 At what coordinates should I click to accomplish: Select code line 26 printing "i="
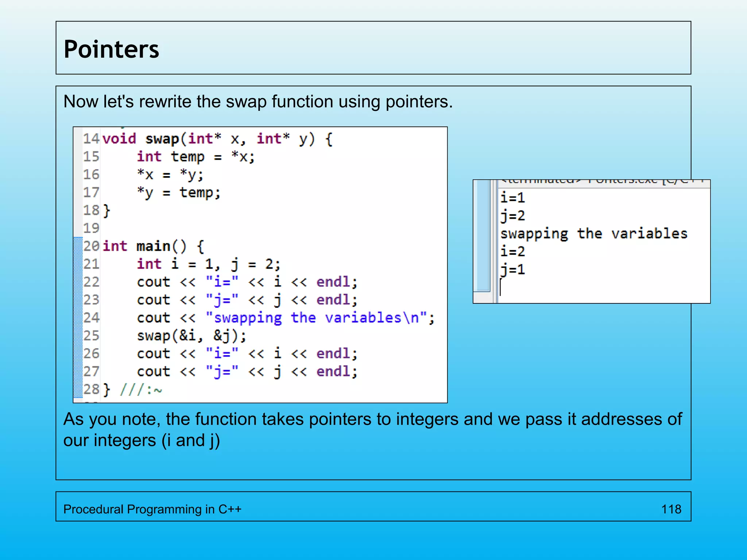click(247, 353)
